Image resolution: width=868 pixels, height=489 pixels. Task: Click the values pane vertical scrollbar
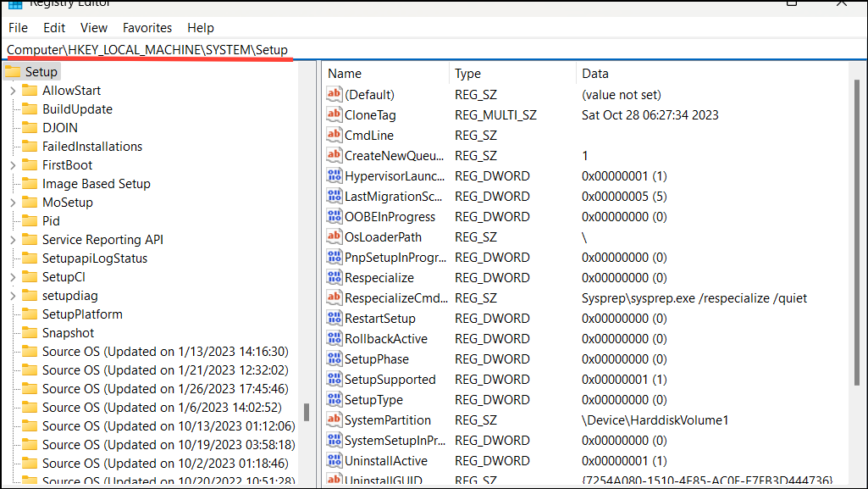pyautogui.click(x=857, y=232)
